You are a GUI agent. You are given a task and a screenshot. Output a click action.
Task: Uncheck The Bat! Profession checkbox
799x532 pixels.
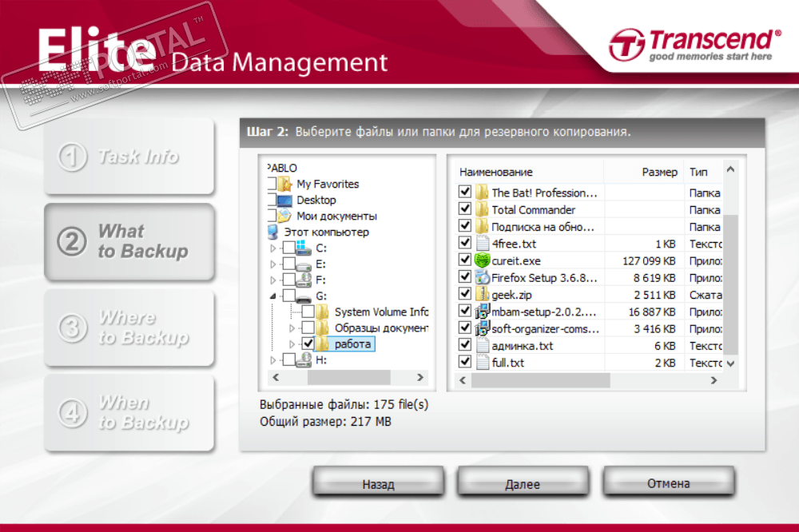465,192
